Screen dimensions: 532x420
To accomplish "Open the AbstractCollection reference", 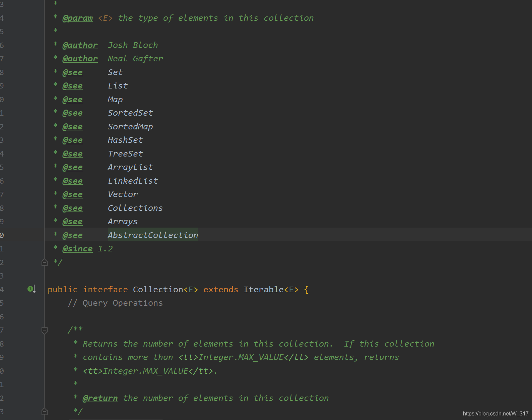I will tap(153, 235).
